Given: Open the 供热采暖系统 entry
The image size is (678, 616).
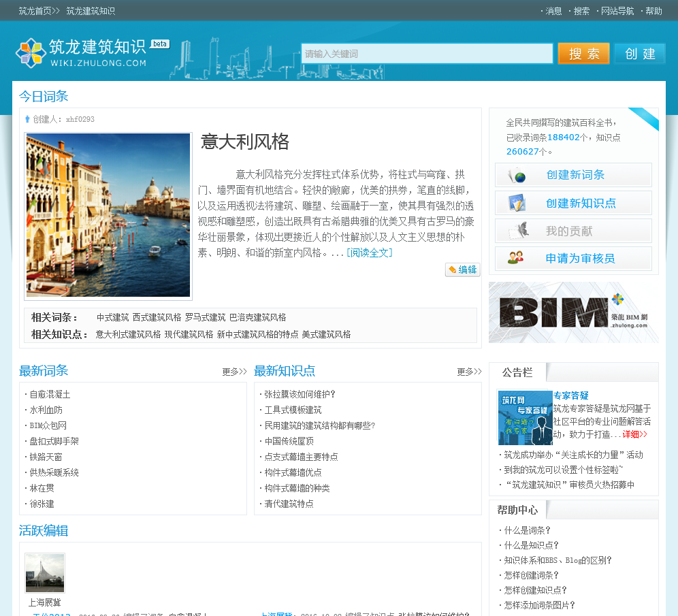Looking at the screenshot, I should (x=54, y=472).
